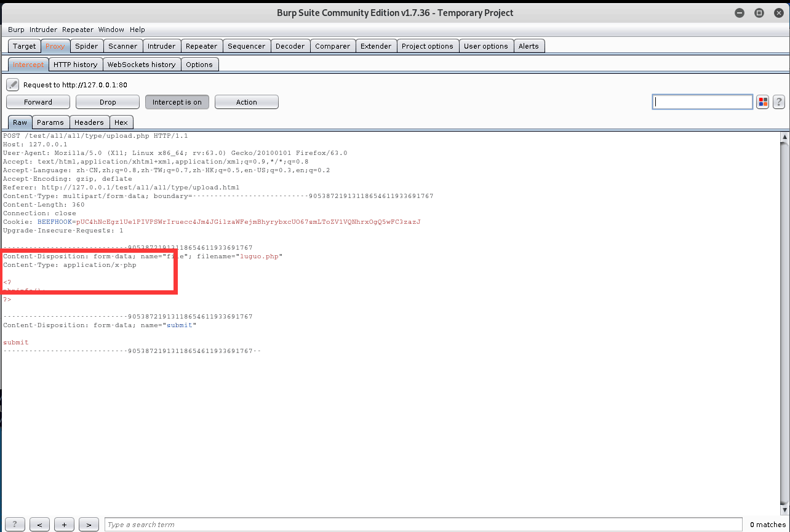The width and height of the screenshot is (790, 532).
Task: Open the proxy Options sub-tab
Action: coord(199,65)
